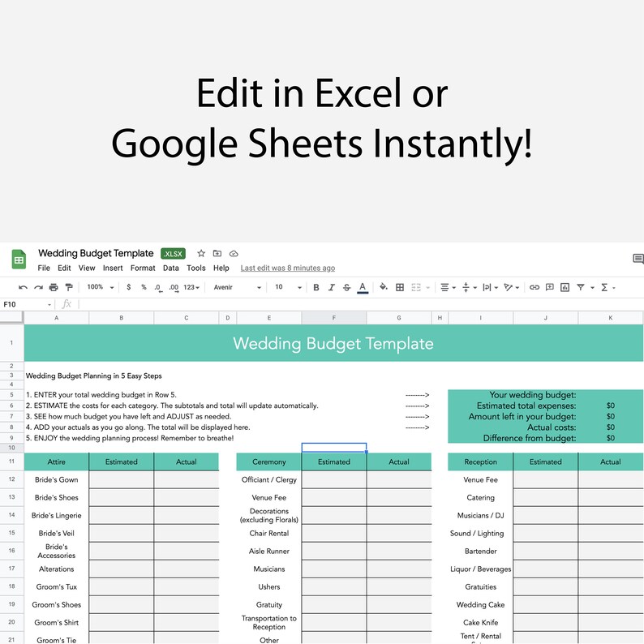Open the Avenir font dropdown

[x=238, y=287]
